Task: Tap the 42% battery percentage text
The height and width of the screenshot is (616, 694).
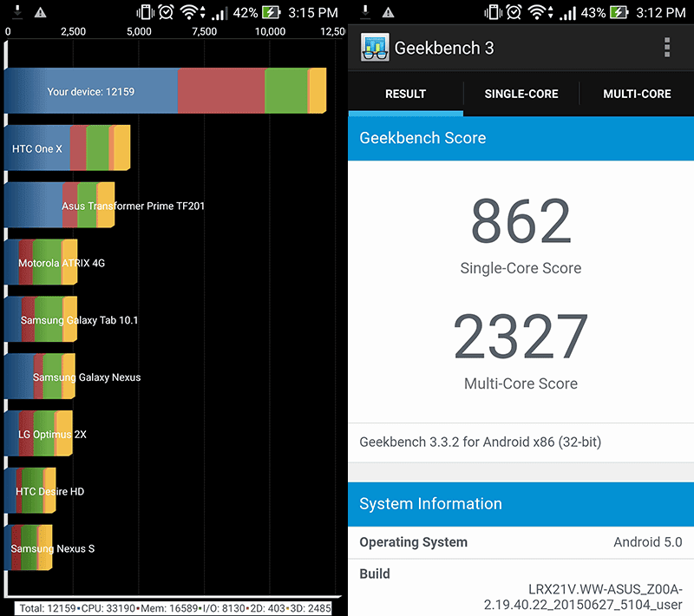Action: [x=246, y=13]
